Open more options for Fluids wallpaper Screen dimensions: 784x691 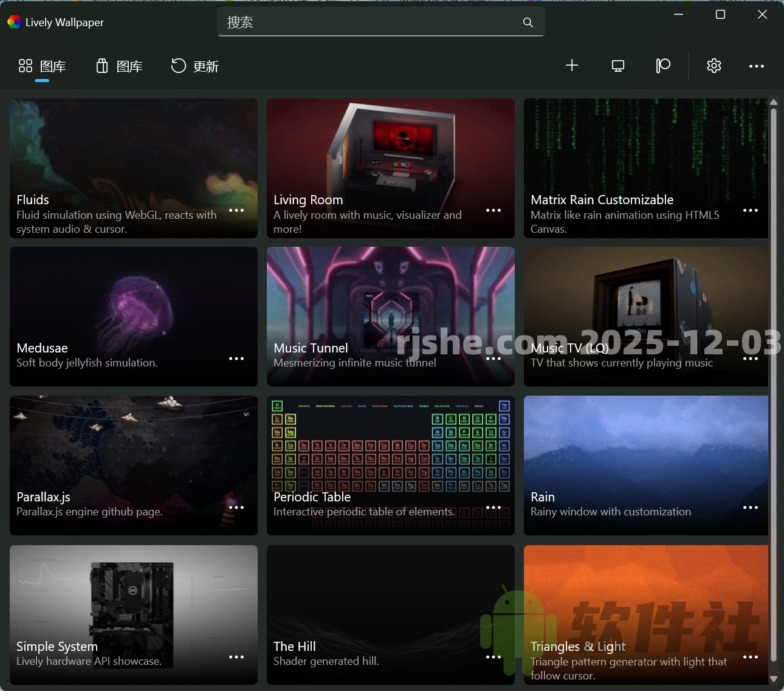236,210
